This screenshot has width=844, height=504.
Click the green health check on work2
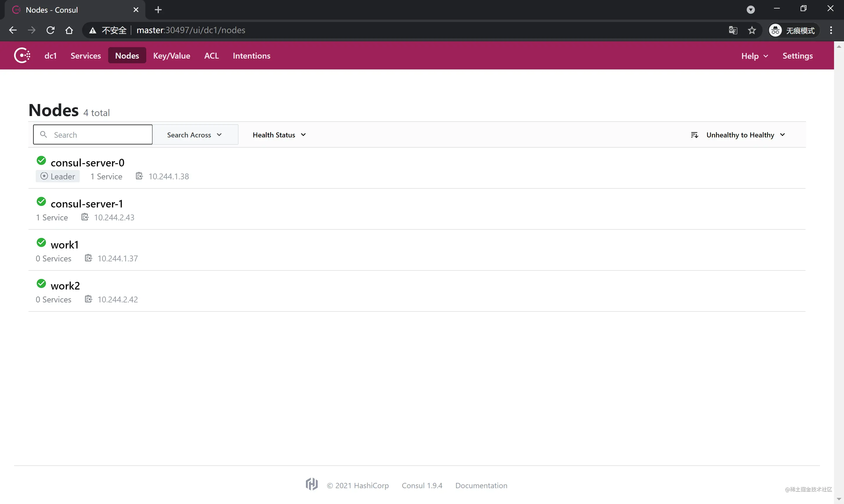click(x=41, y=284)
